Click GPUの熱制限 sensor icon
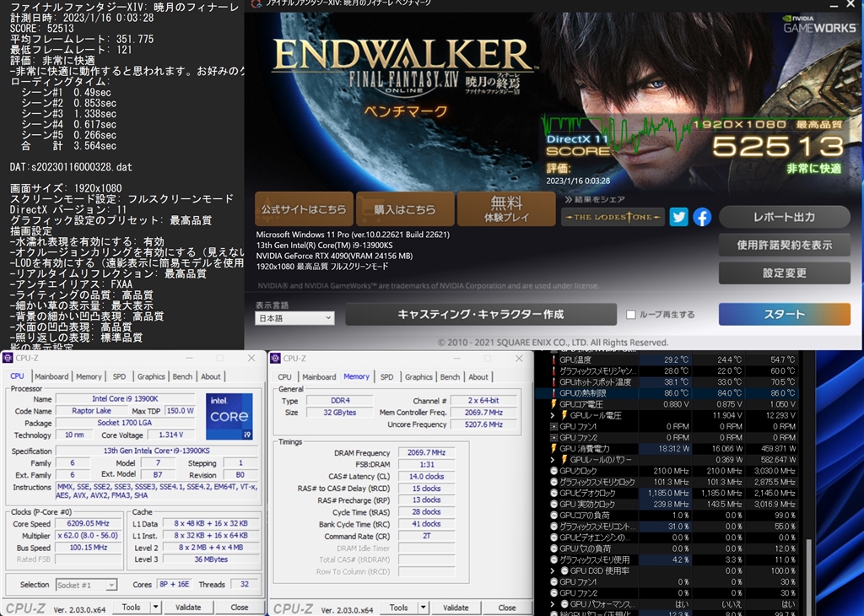The height and width of the screenshot is (616, 864). point(553,393)
